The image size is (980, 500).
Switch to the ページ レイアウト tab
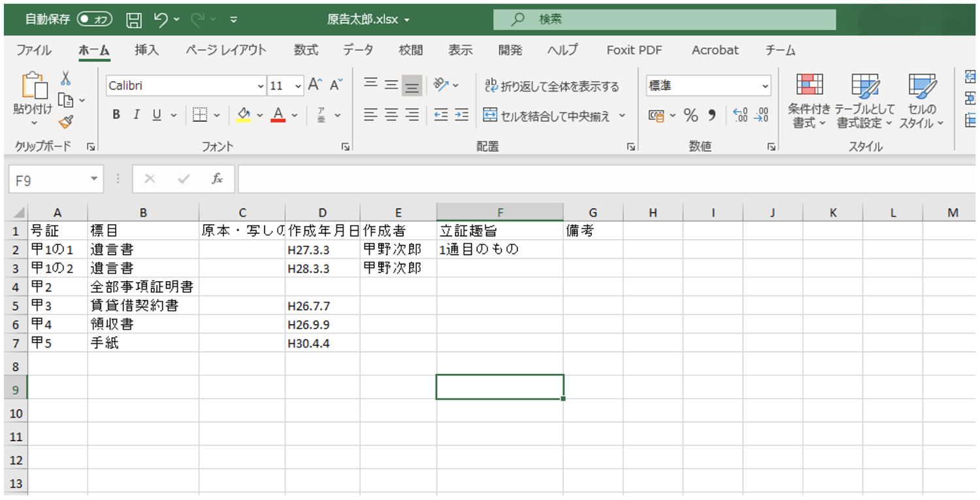226,50
